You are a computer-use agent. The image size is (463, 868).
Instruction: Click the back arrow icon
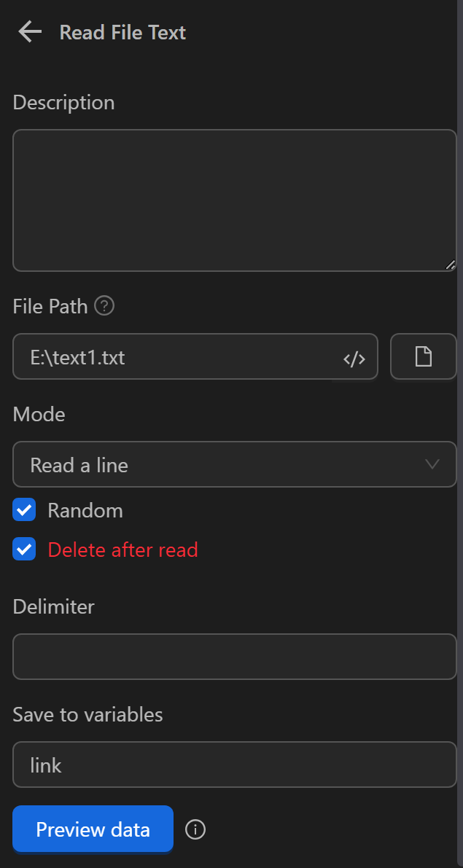pos(30,32)
